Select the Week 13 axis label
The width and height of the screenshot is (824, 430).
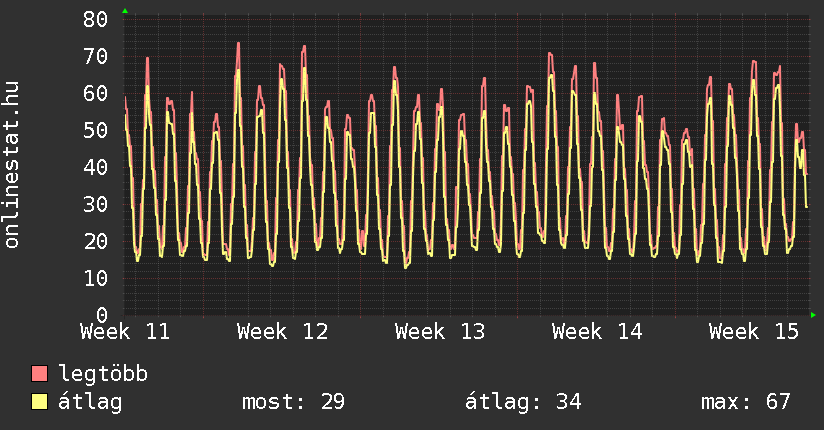click(x=439, y=332)
